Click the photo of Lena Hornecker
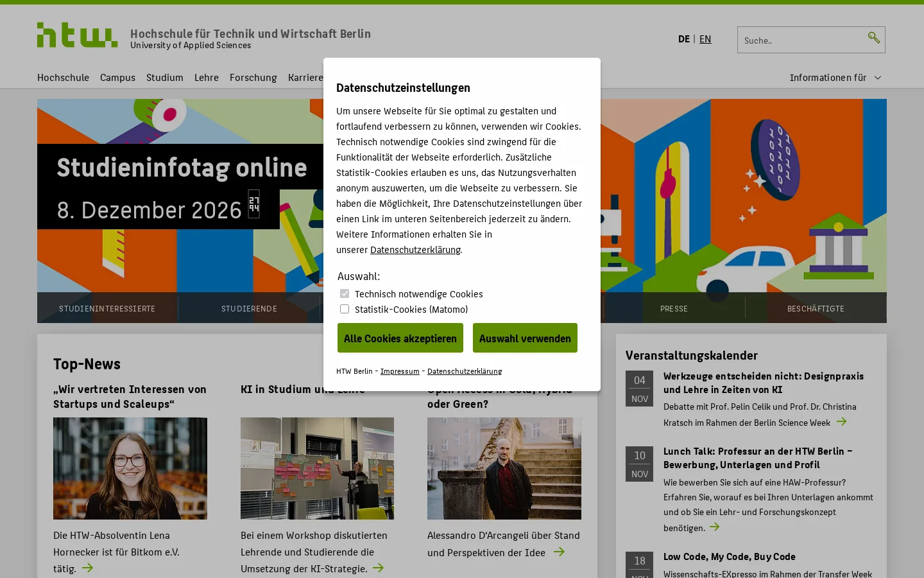The height and width of the screenshot is (578, 924). [130, 468]
